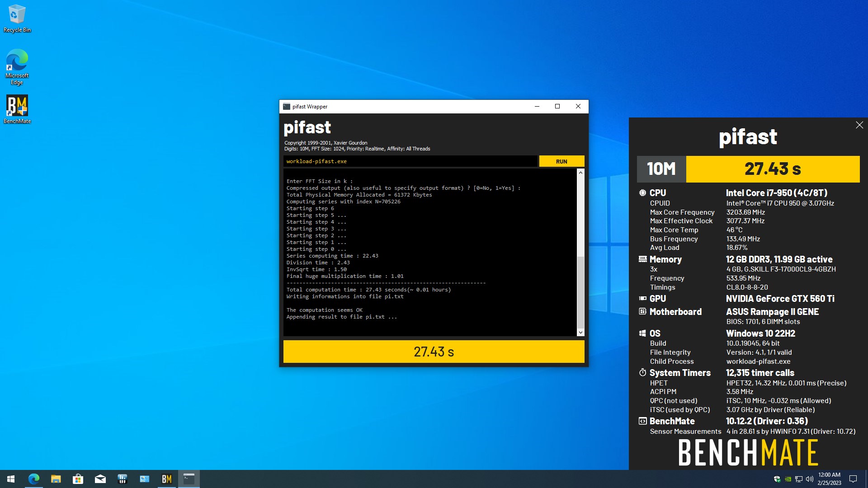Click the 'Total computation time : 27.43 seconds' line
This screenshot has width=868, height=488.
368,290
